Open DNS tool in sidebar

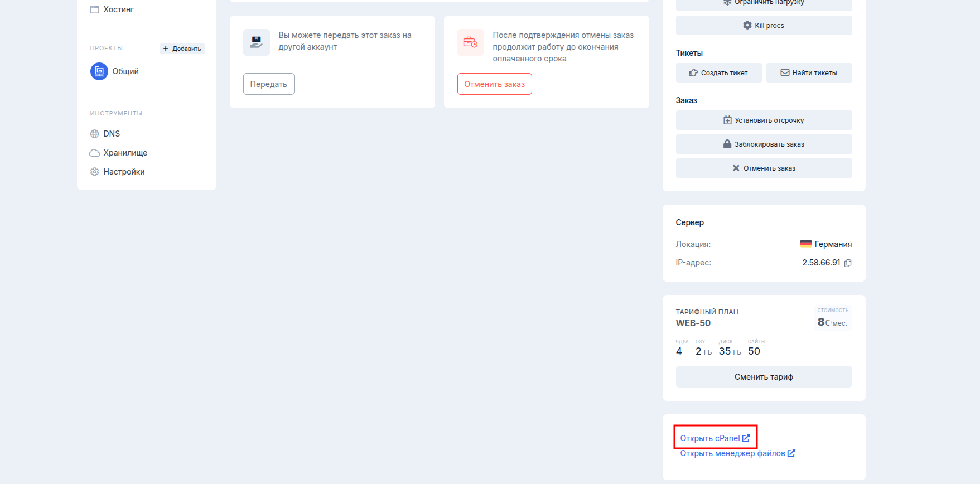[111, 134]
